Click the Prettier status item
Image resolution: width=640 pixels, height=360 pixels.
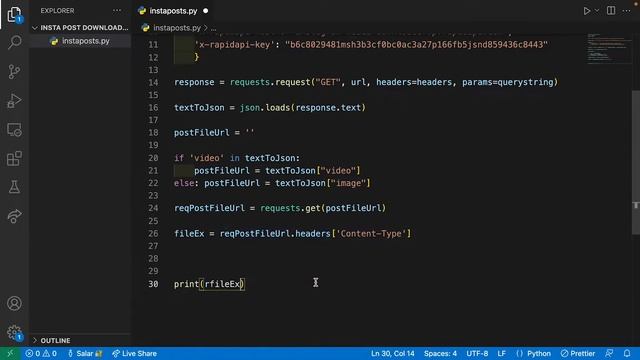578,353
